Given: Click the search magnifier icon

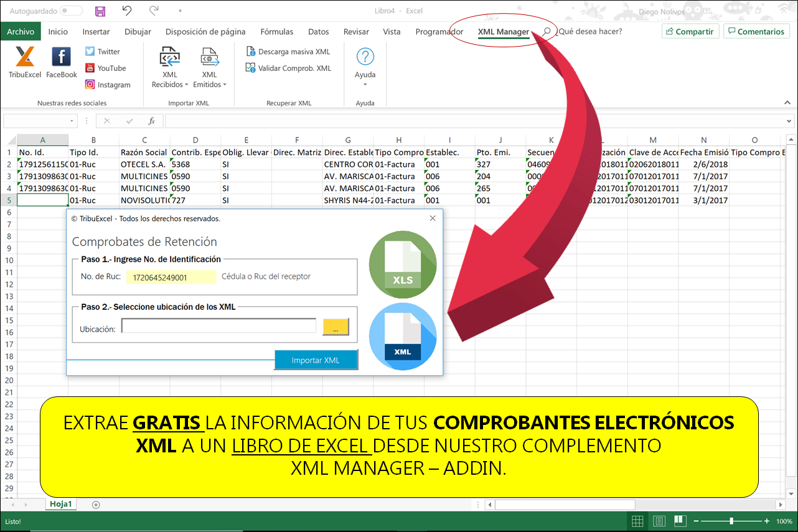Looking at the screenshot, I should point(547,31).
